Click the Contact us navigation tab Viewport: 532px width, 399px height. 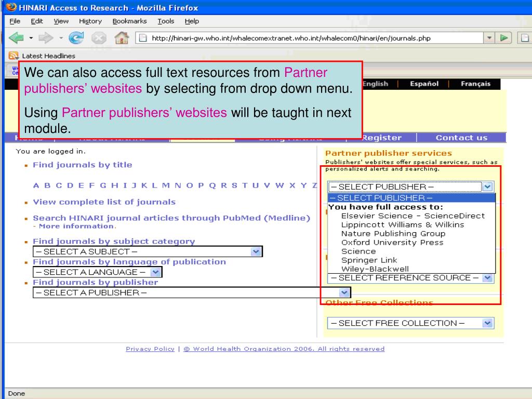[461, 138]
